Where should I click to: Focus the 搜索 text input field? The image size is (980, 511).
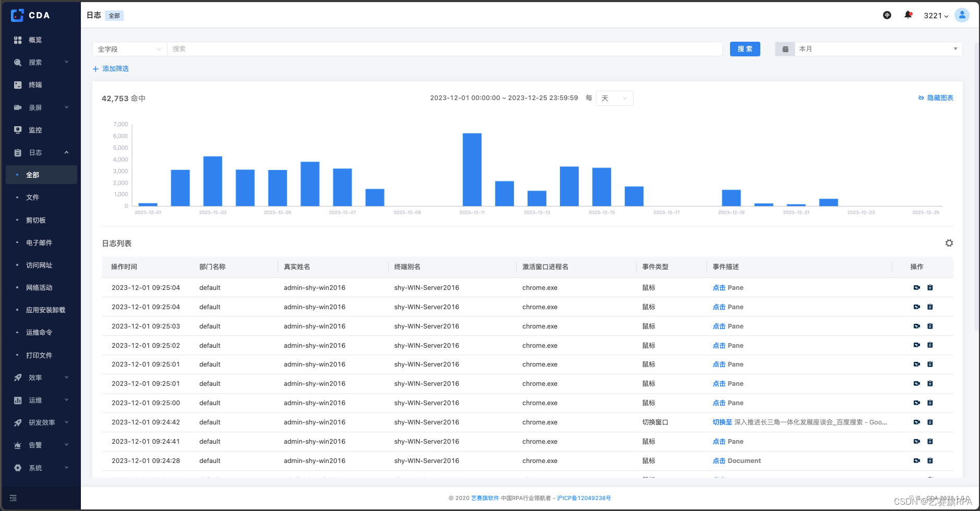pos(445,49)
